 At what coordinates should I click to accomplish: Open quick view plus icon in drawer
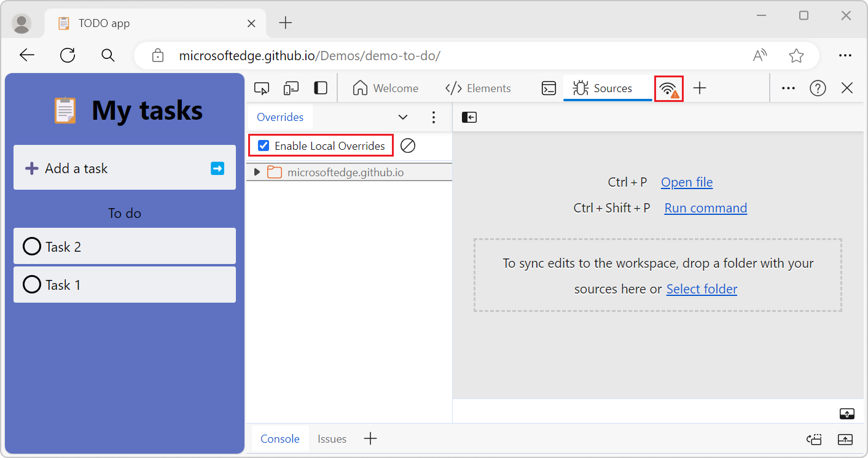coord(370,438)
